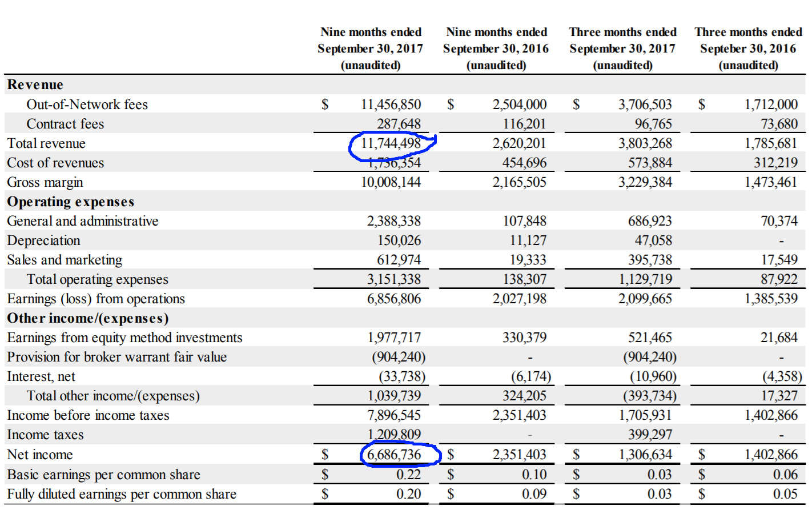The width and height of the screenshot is (812, 514).
Task: Select 'Fully diluted earnings per common share' label
Action: 122,494
